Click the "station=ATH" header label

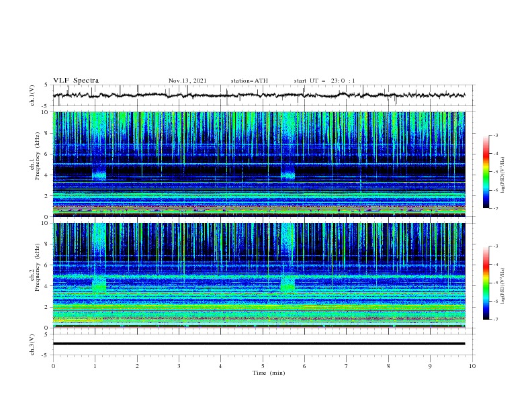249,81
